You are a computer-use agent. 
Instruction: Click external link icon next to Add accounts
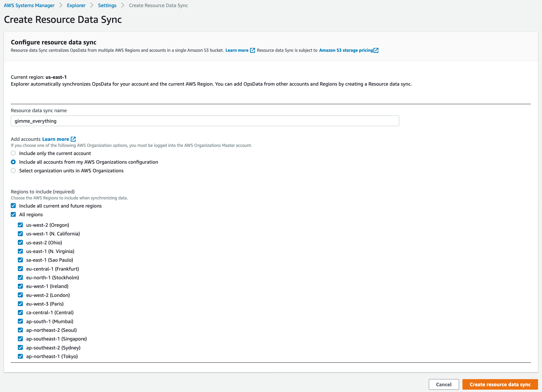73,139
